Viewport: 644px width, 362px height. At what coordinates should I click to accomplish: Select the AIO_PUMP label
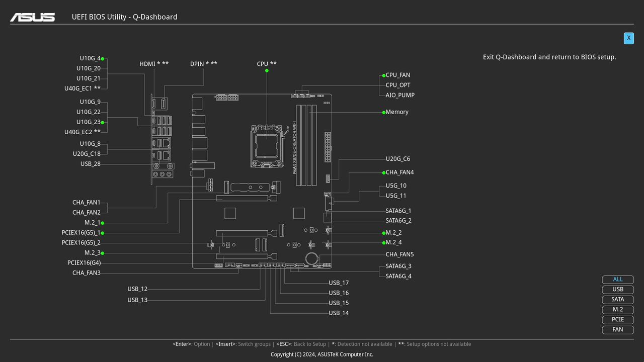400,95
